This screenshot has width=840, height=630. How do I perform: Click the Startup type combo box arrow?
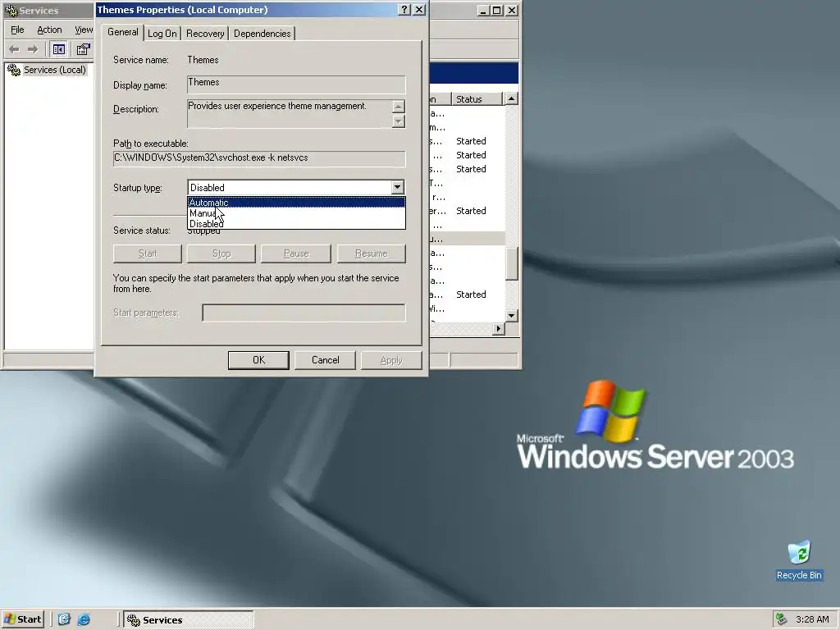397,187
